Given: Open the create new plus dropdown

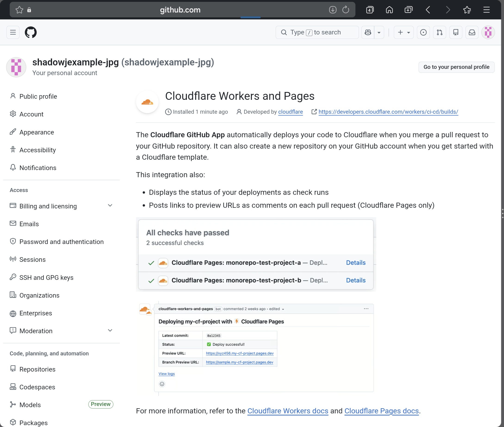Looking at the screenshot, I should [x=404, y=32].
